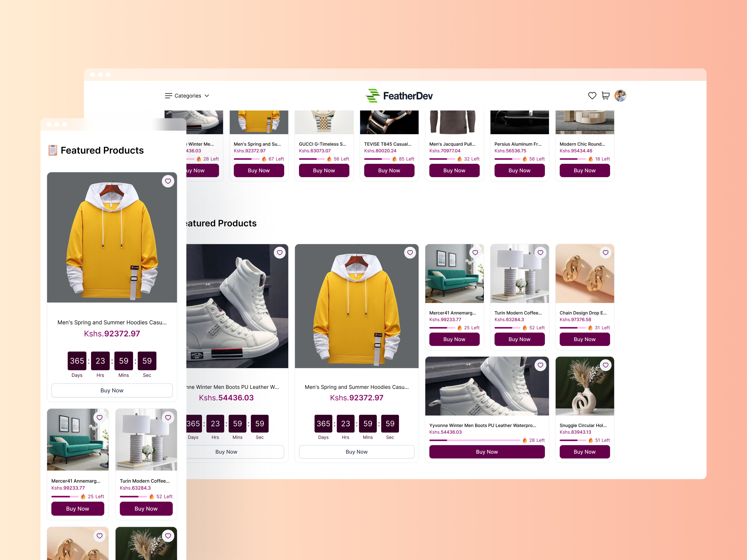The width and height of the screenshot is (747, 560).
Task: Favorite wide Yyvonne Winter boots card
Action: coord(540,365)
